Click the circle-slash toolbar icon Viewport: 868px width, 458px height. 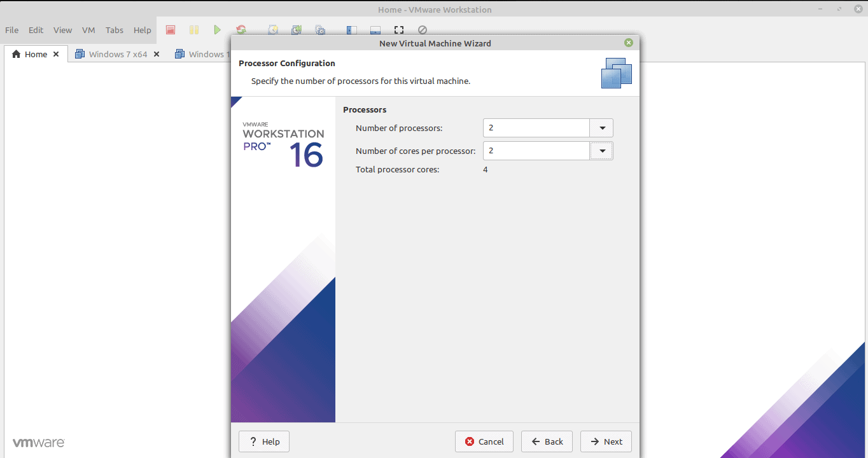pyautogui.click(x=423, y=30)
